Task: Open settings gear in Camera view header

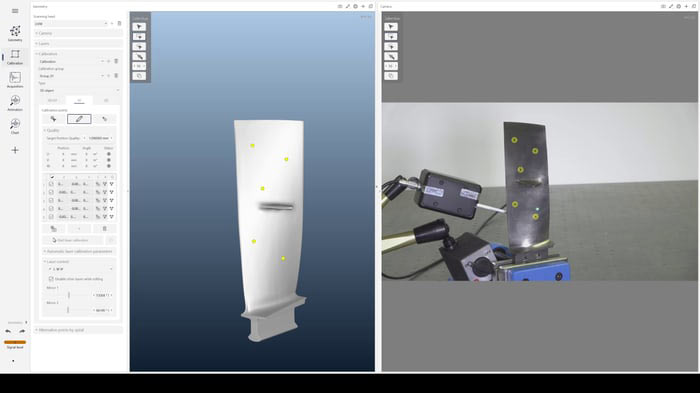Action: [x=679, y=6]
